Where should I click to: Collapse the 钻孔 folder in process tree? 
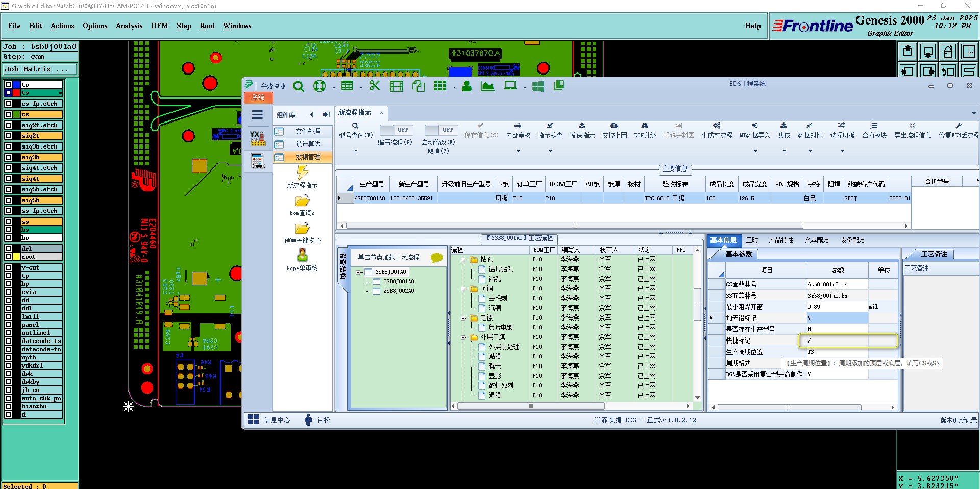(x=463, y=260)
